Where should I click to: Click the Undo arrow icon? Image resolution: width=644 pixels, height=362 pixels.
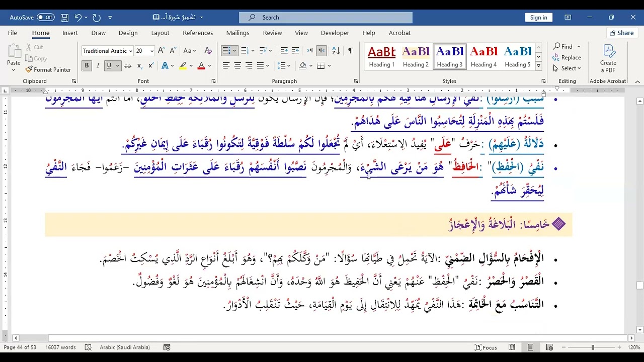(x=78, y=17)
